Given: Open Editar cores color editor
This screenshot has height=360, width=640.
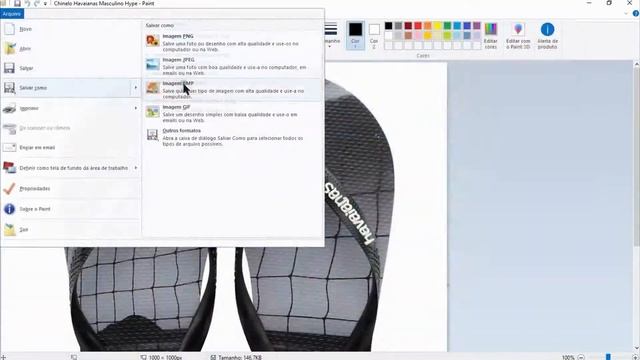Looking at the screenshot, I should 491,36.
